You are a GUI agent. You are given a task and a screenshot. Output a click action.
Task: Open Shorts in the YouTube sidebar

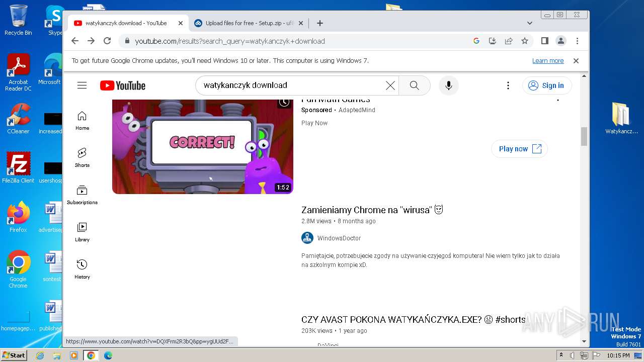coord(82,157)
